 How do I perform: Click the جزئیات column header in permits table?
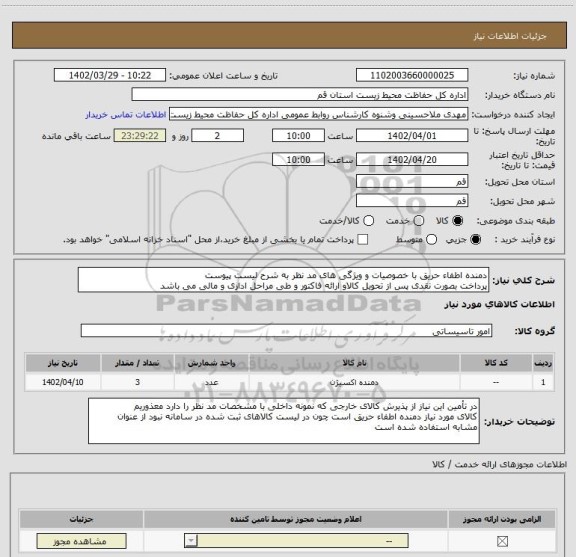tap(81, 519)
